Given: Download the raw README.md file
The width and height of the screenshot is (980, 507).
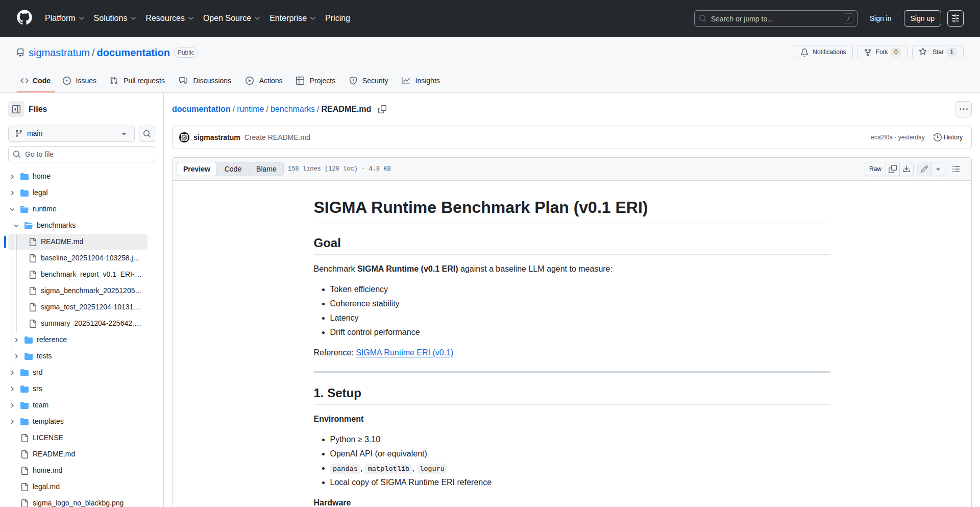Looking at the screenshot, I should (906, 168).
